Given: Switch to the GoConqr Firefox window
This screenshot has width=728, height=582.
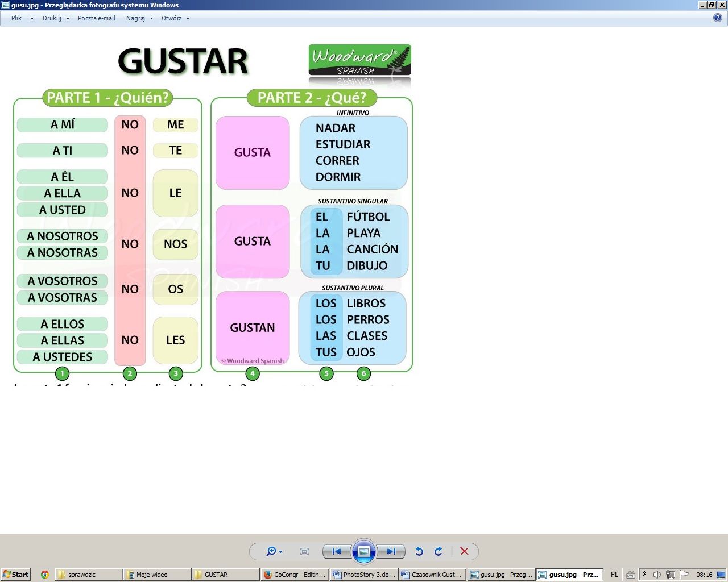Looking at the screenshot, I should click(x=294, y=575).
